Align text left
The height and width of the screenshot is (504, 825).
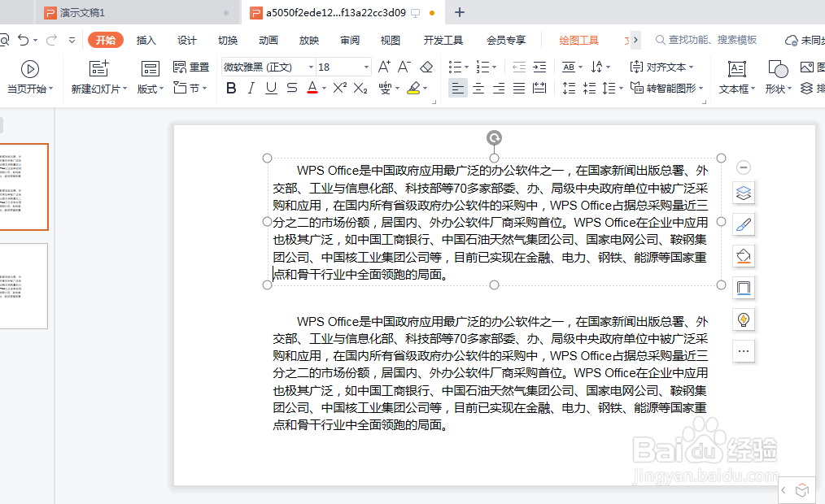(458, 88)
